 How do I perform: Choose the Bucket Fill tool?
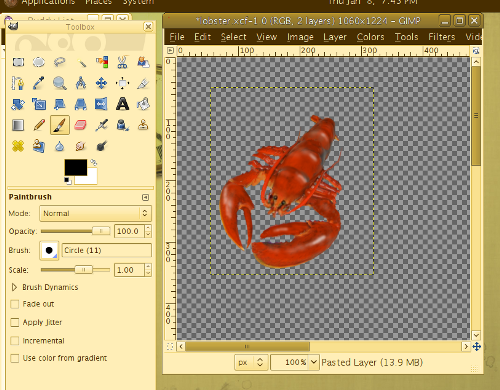coord(143,104)
